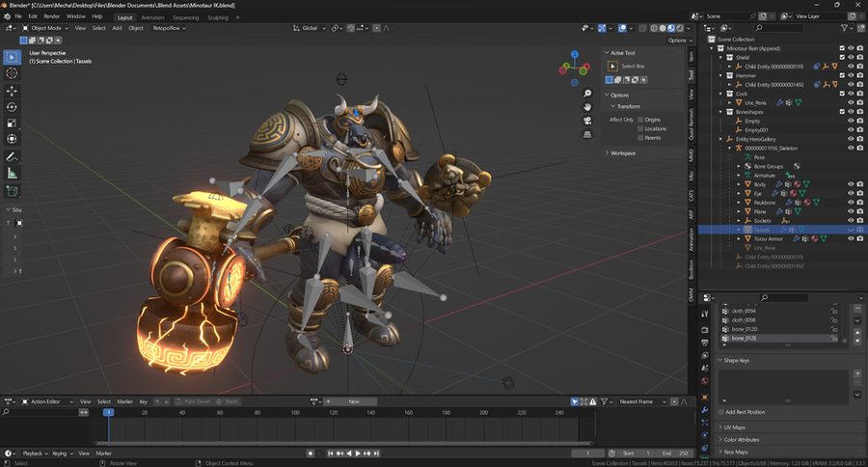The image size is (868, 467).
Task: Toggle camera view with camera gizmo
Action: (587, 121)
